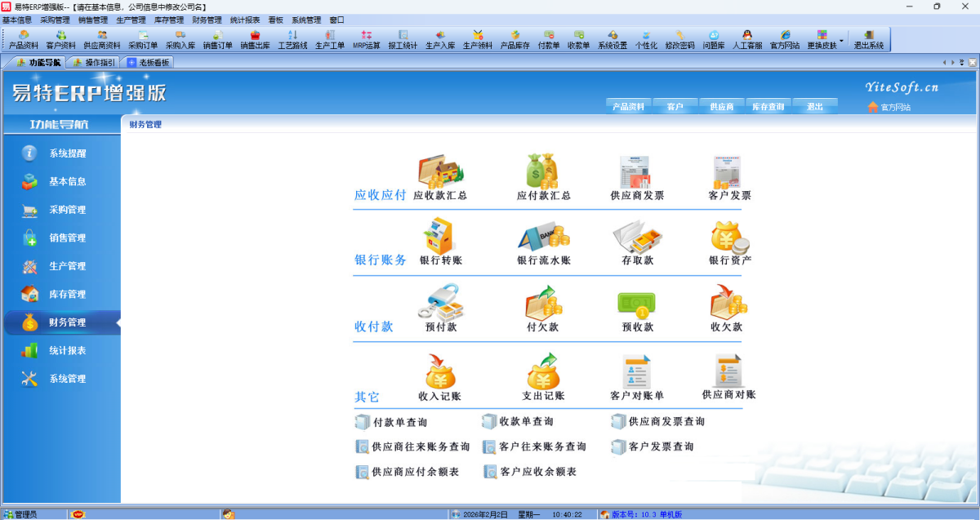This screenshot has height=520, width=980.
Task: Switch to the 老板看板 tab
Action: point(149,62)
